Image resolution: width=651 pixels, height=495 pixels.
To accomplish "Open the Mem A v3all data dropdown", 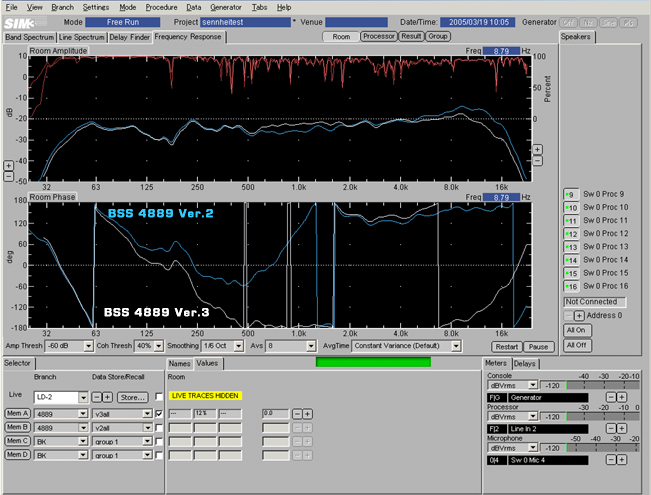I will [x=147, y=414].
